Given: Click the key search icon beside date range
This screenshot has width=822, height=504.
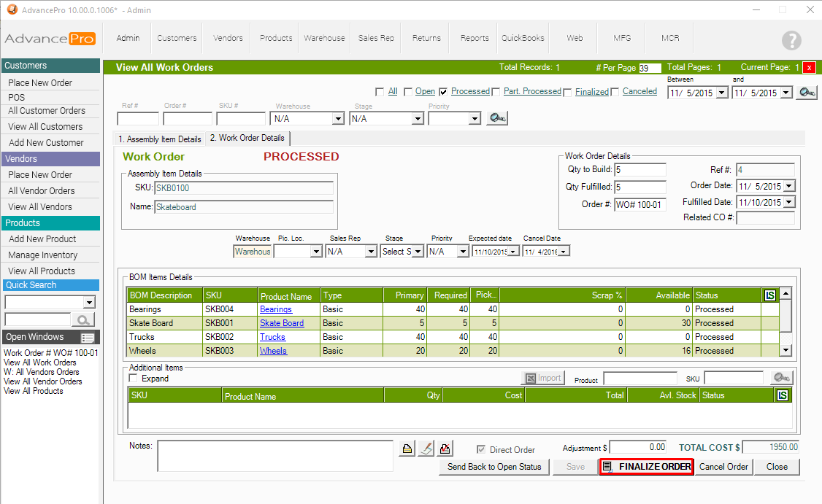Looking at the screenshot, I should pos(806,93).
